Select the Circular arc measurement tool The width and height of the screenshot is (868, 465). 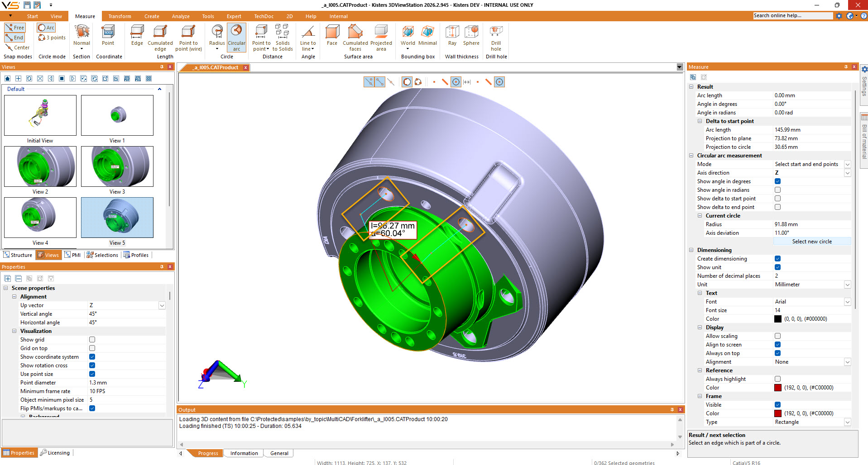tap(236, 38)
